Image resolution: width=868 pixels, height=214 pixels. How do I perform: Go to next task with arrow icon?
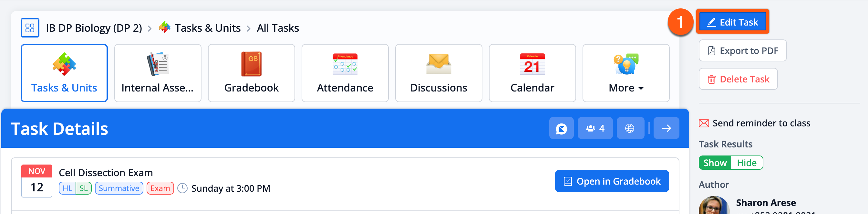click(x=666, y=128)
